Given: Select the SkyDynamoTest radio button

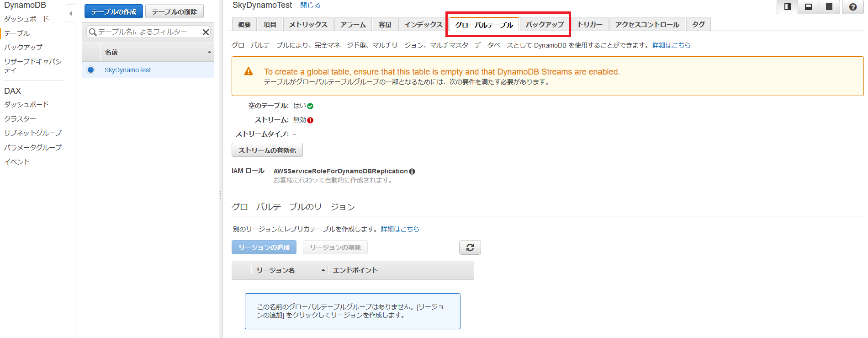Looking at the screenshot, I should click(90, 70).
